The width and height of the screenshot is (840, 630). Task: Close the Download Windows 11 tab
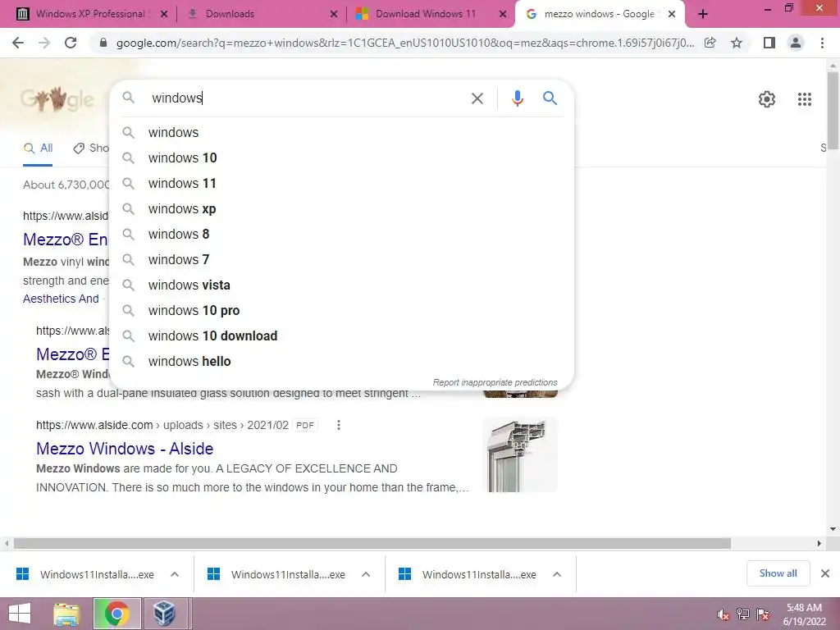tap(503, 15)
